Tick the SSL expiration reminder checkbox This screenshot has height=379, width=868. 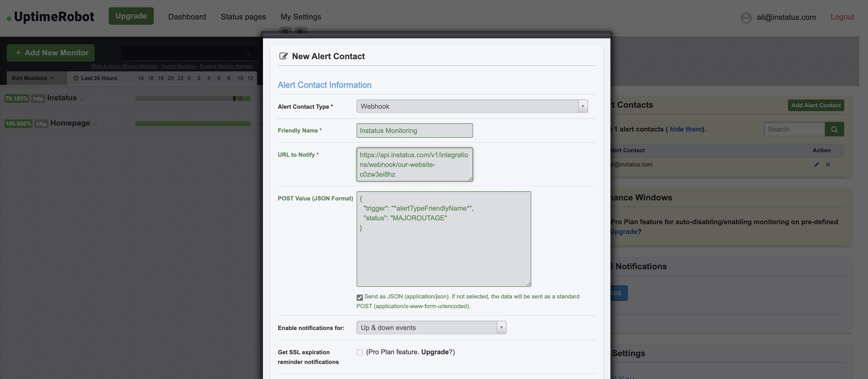360,352
